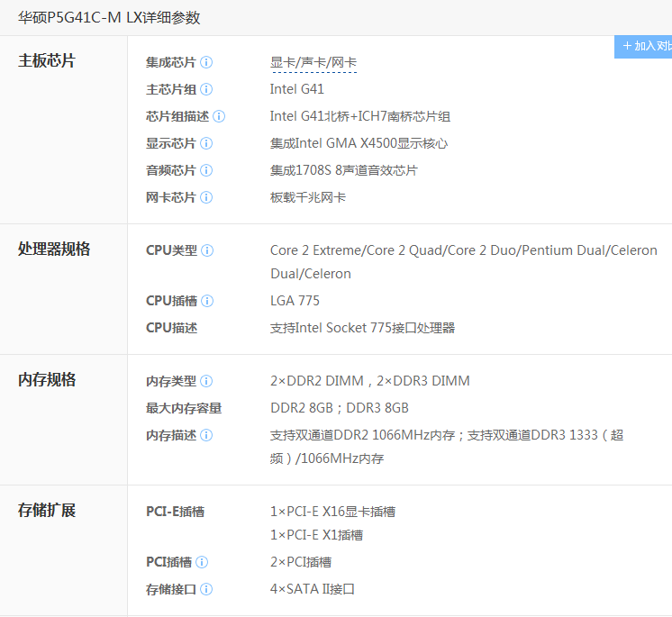Click the info icon next to 主芯片组

[x=206, y=89]
